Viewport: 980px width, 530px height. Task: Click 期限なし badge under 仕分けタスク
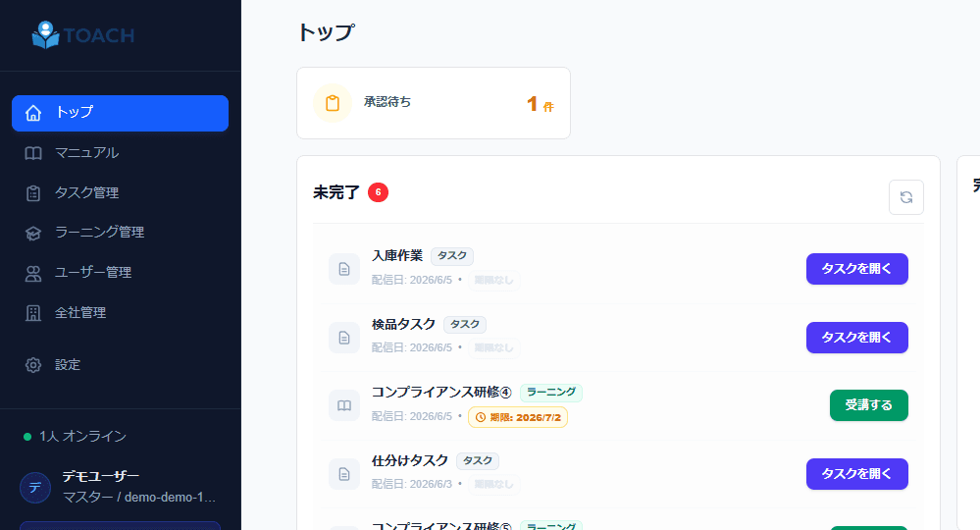click(x=493, y=484)
